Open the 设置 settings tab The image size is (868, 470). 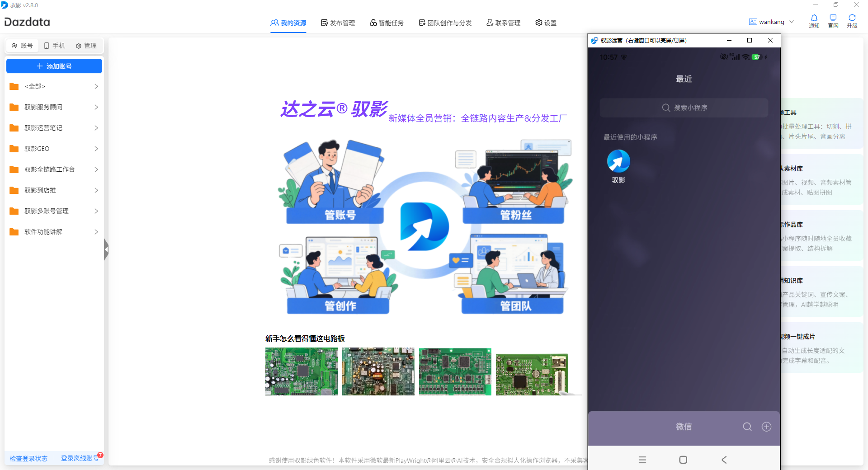click(546, 23)
